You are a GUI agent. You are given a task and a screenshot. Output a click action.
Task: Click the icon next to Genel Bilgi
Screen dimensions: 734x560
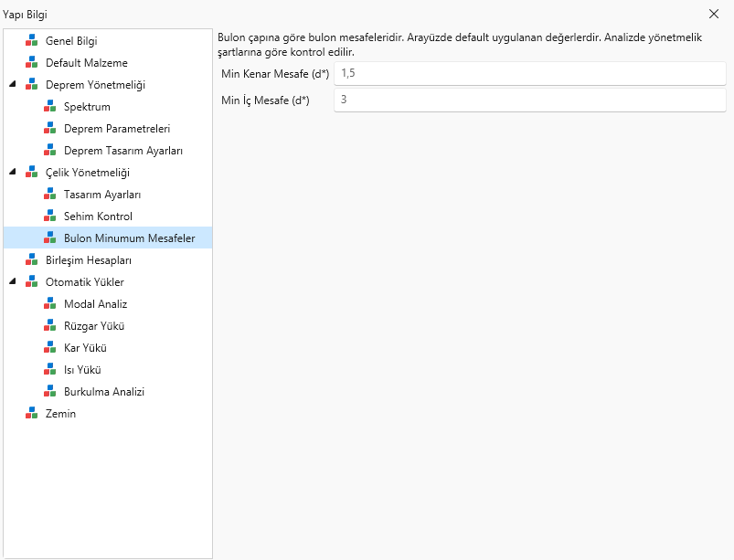31,41
